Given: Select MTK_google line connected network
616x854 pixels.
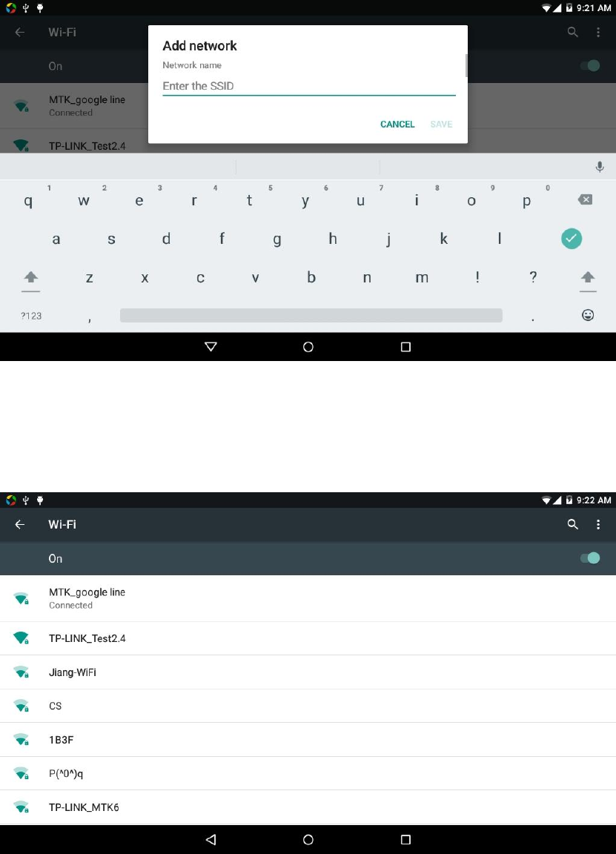Looking at the screenshot, I should [308, 598].
